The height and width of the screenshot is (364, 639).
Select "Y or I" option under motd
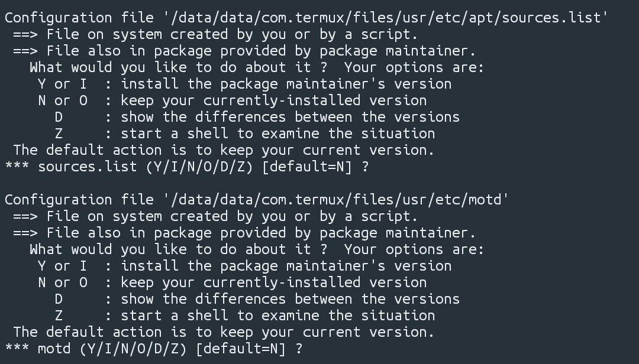pos(62,266)
